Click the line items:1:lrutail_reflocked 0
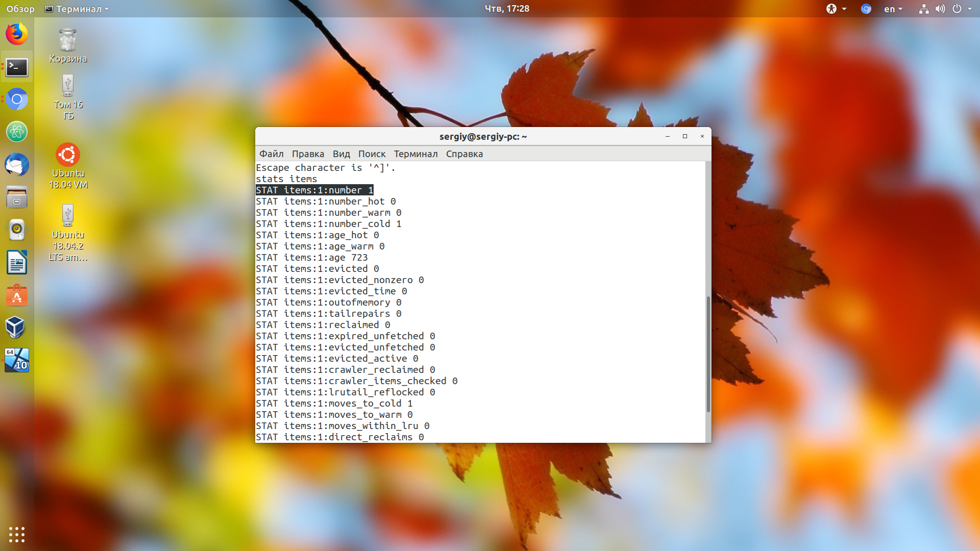 [x=345, y=392]
